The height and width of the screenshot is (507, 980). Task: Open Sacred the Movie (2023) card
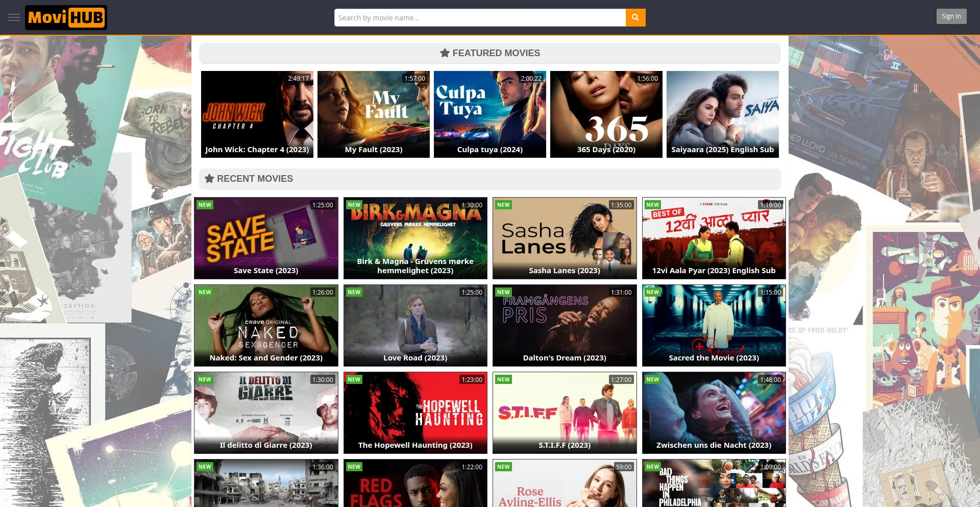(x=714, y=325)
